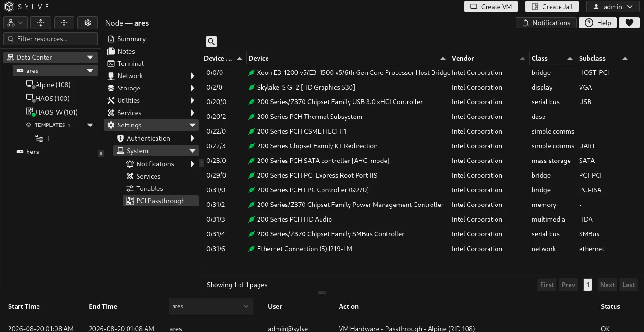Click the Help button
Screen dimensions: 644x332
pos(598,23)
